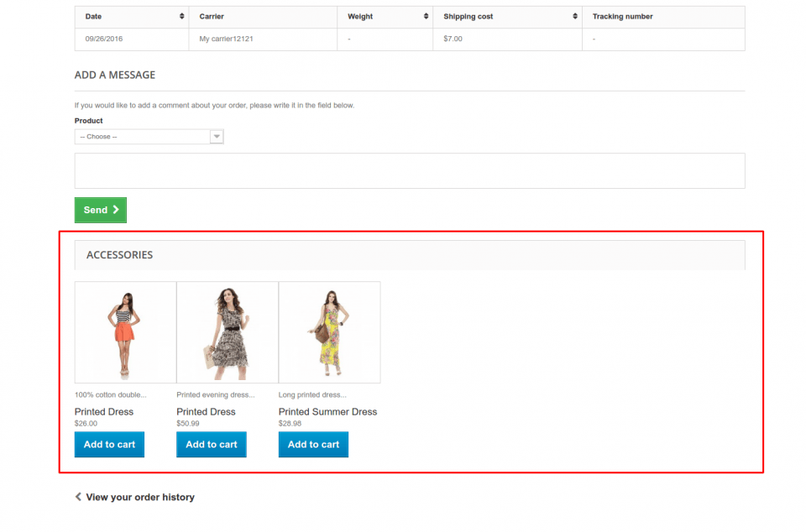This screenshot has height=532, width=806.
Task: Open the Printed Dress priced $26.00
Action: pyautogui.click(x=104, y=412)
